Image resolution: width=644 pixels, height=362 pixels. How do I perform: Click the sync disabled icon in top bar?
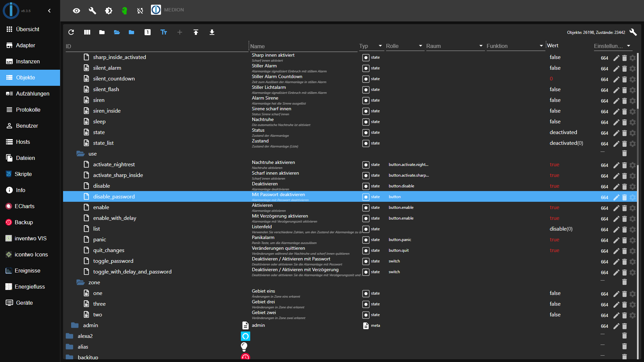(140, 11)
